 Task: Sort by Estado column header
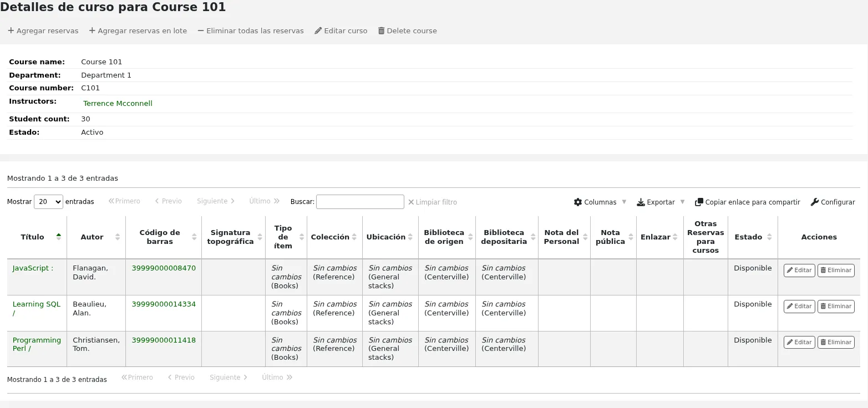pos(753,237)
